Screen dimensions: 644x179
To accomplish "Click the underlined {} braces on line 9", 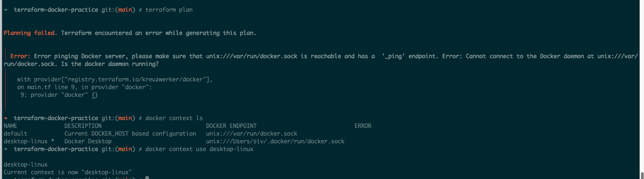I will point(94,95).
